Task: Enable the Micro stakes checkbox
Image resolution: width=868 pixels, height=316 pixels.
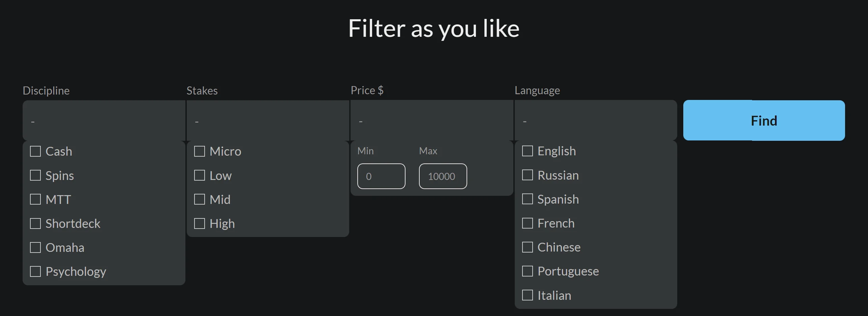Action: [x=200, y=151]
